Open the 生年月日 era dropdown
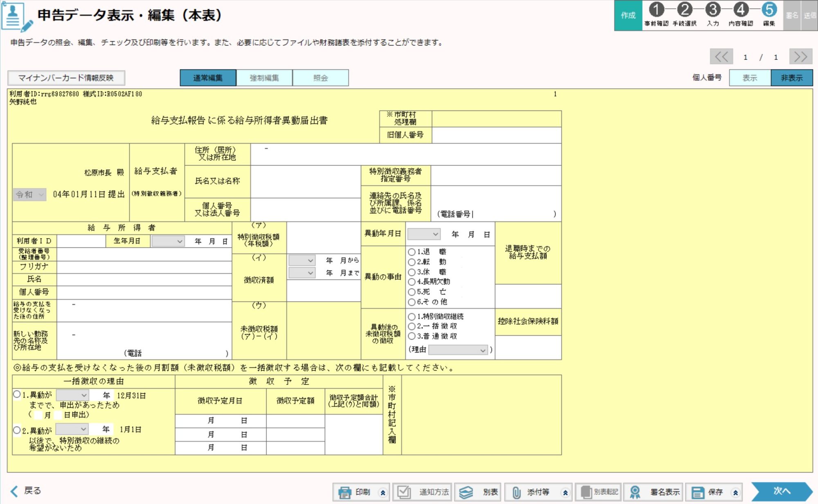The image size is (818, 504). pos(168,241)
